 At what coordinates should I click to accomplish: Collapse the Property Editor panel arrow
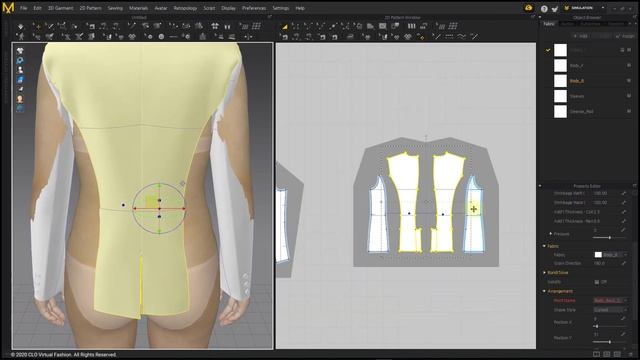click(x=540, y=186)
